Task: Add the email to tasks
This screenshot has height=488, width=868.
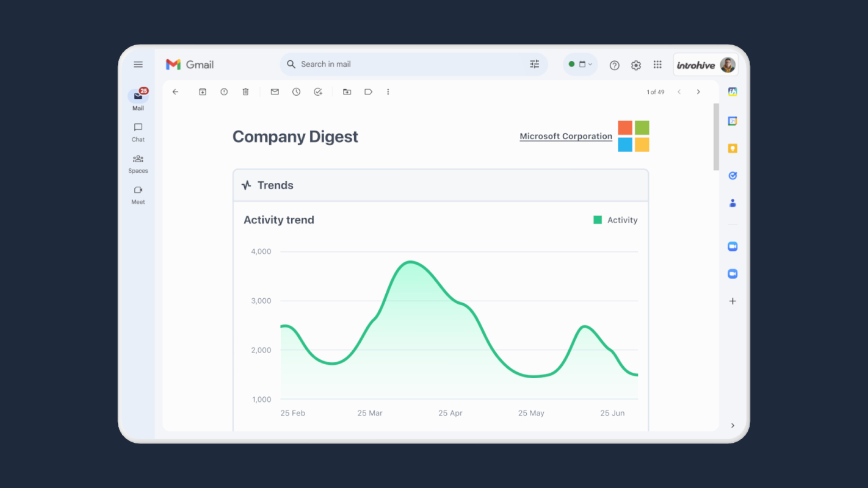Action: click(x=318, y=92)
